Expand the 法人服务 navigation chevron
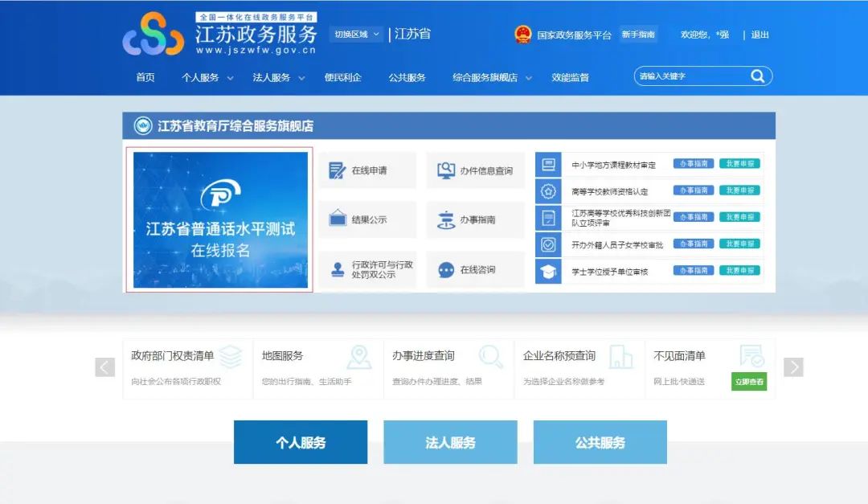The width and height of the screenshot is (868, 504). tap(301, 78)
